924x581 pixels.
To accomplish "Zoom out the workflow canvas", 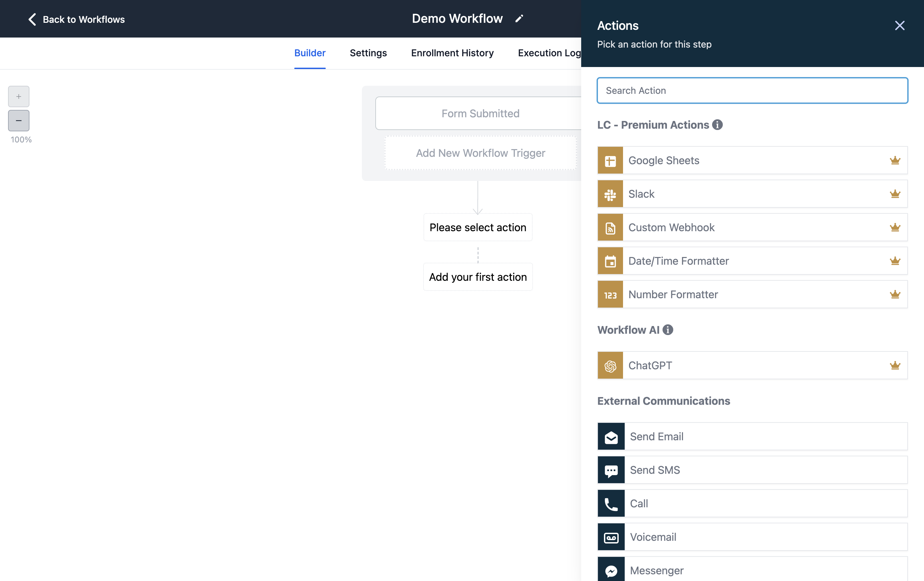I will click(x=19, y=121).
